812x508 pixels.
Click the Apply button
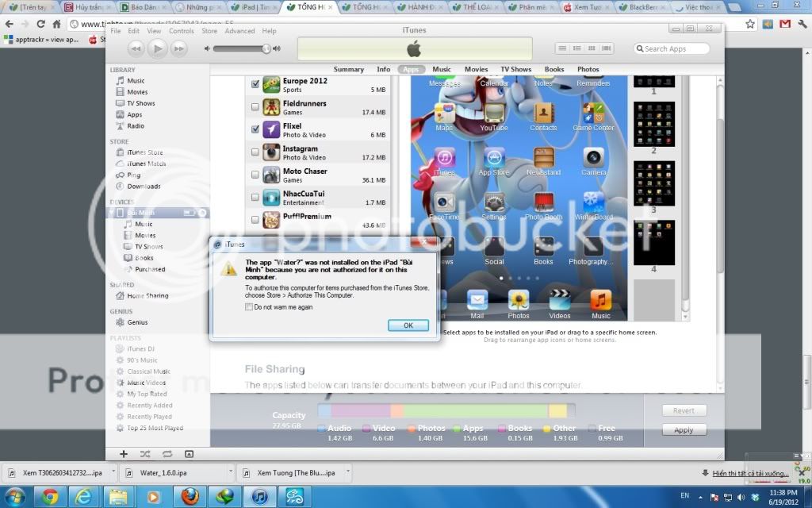(684, 429)
